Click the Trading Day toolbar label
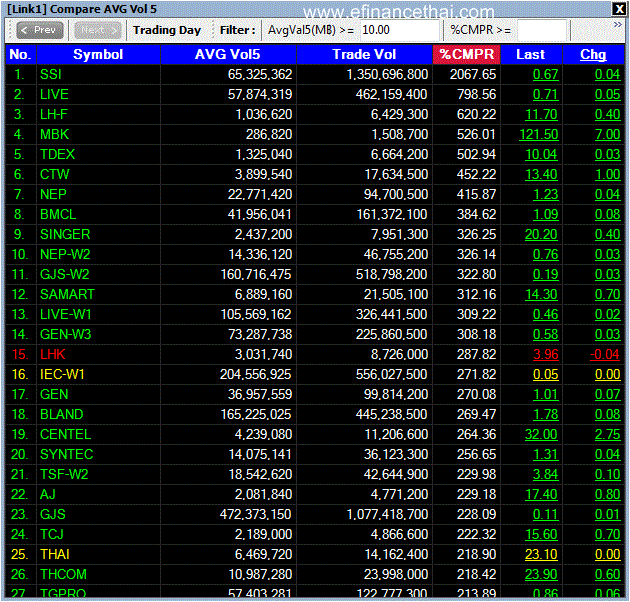Viewport: 630px width, 602px height. click(167, 30)
